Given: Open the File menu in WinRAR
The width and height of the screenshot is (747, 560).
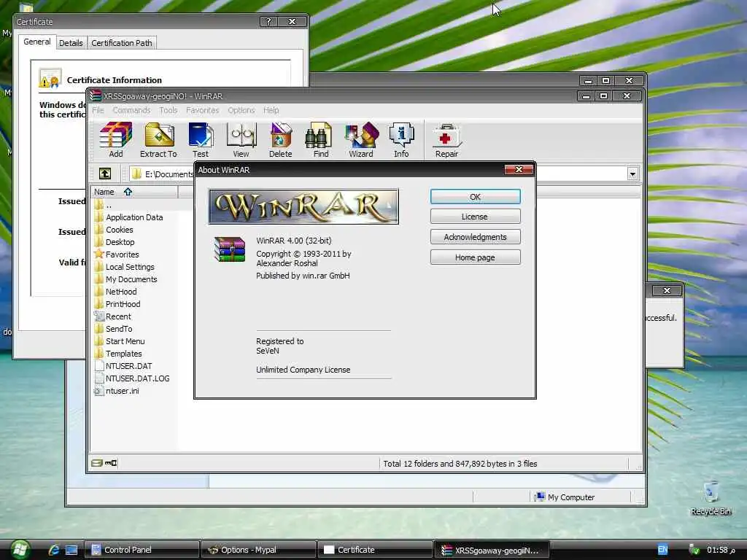Looking at the screenshot, I should coord(98,110).
